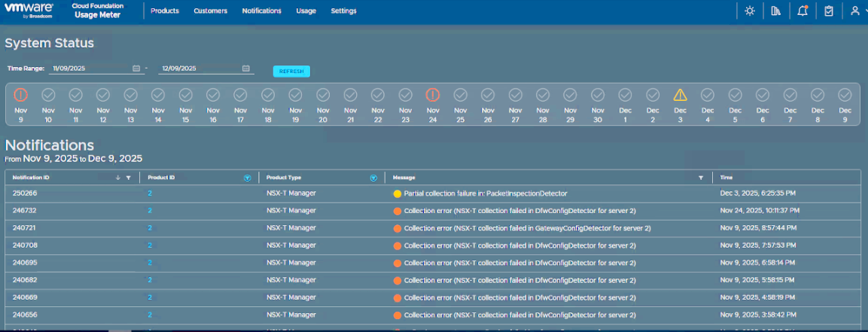Open the notifications bell icon
The image size is (868, 332).
click(803, 11)
